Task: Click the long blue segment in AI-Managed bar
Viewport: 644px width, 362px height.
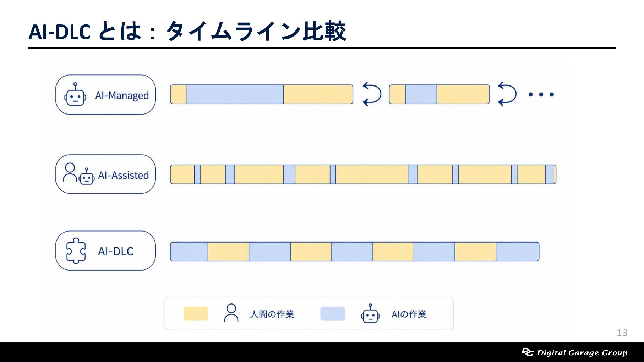Action: click(235, 94)
